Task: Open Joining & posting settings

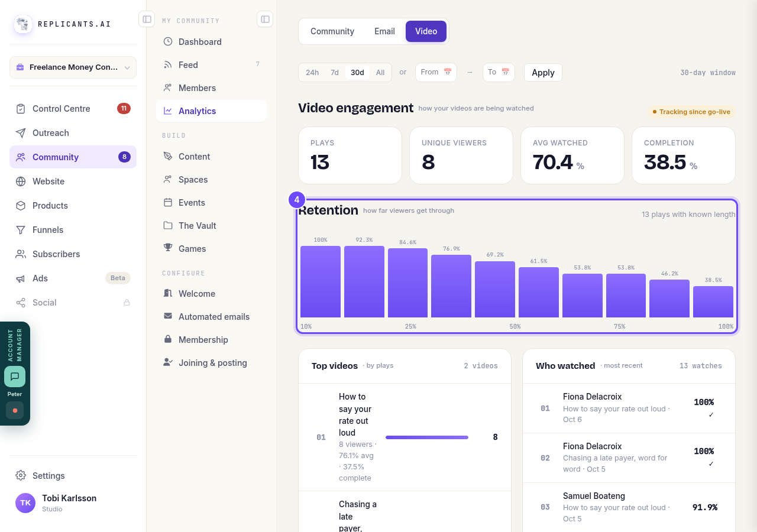Action: pyautogui.click(x=211, y=362)
